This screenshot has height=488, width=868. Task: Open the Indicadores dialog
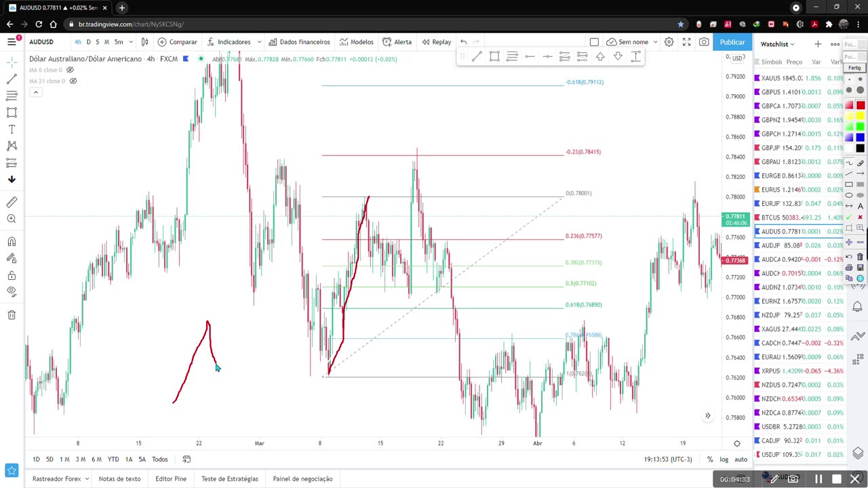pos(229,42)
